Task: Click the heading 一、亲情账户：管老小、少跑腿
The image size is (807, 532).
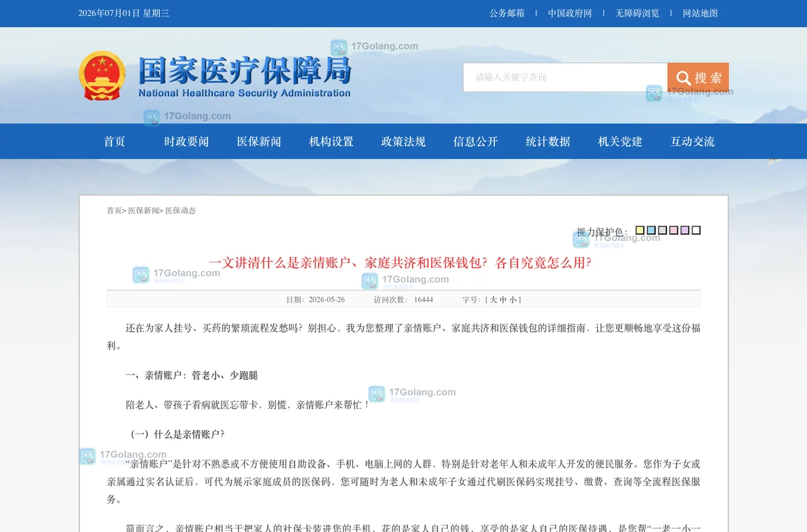Action: click(192, 375)
